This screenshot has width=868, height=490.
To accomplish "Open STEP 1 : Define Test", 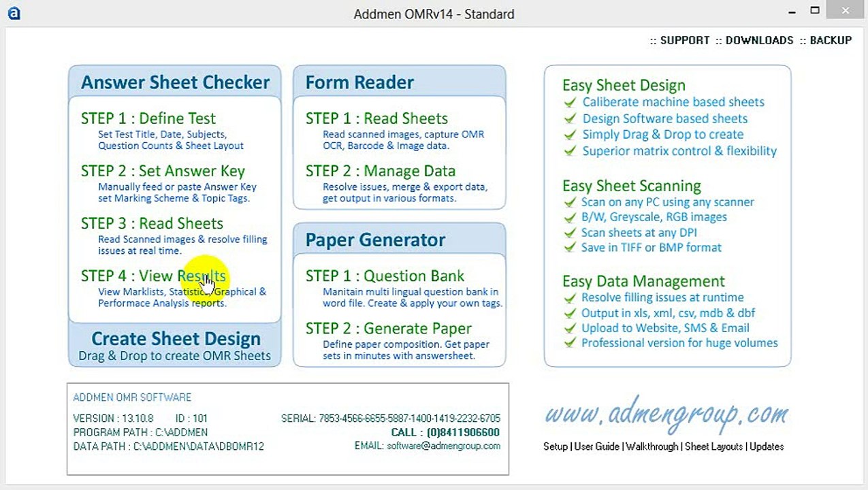I will pyautogui.click(x=148, y=118).
